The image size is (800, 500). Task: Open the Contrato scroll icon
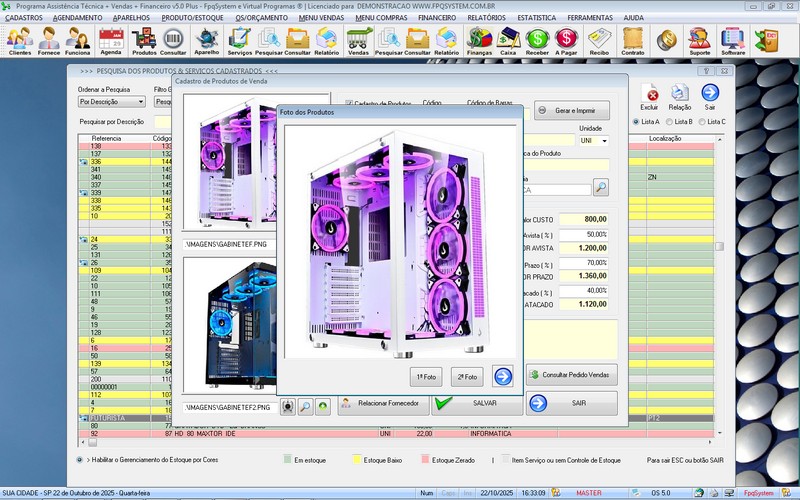coord(633,41)
